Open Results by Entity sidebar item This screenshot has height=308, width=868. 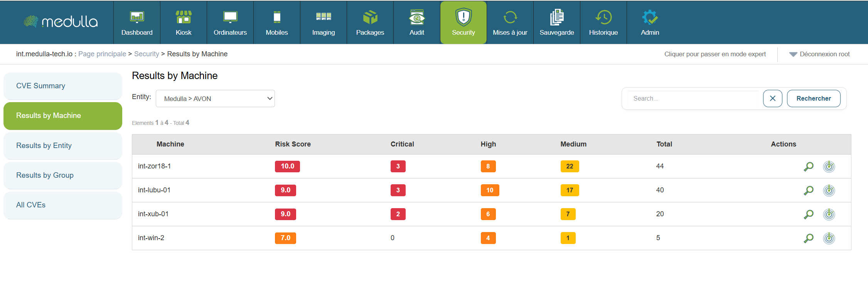[63, 146]
